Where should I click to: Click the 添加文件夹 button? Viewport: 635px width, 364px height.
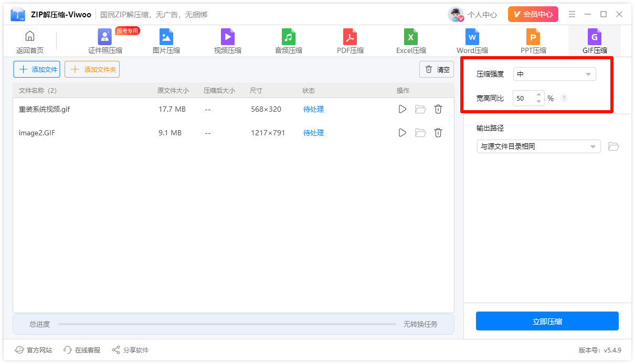(92, 69)
